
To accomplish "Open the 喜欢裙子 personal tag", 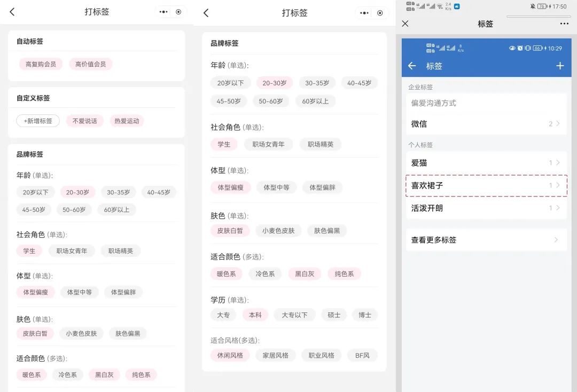I will (486, 186).
